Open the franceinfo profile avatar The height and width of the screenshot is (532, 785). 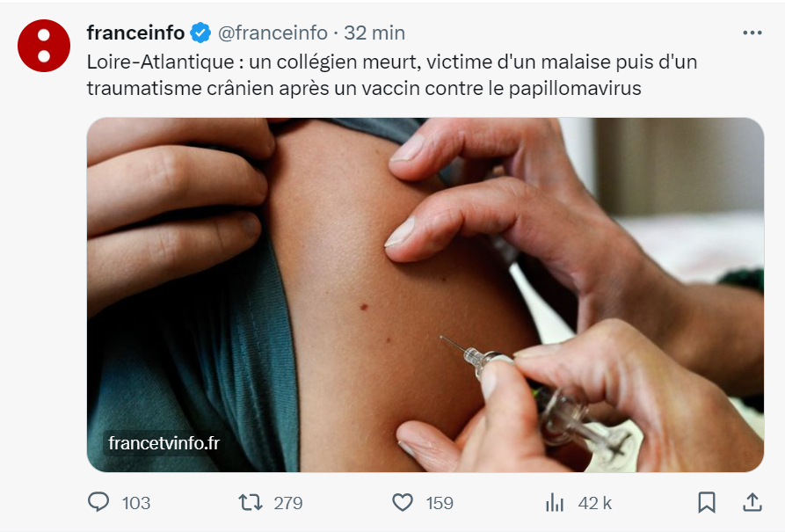pos(44,46)
